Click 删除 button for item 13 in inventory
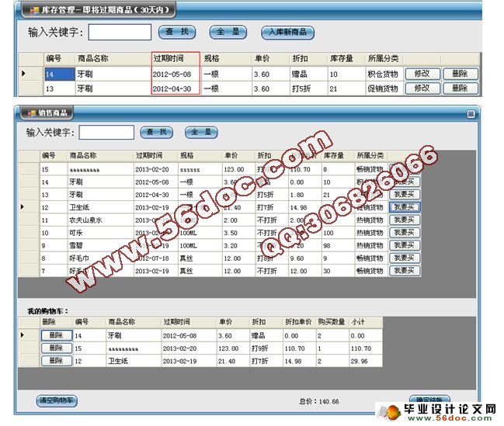Viewport: 504px width, 426px height. point(460,88)
